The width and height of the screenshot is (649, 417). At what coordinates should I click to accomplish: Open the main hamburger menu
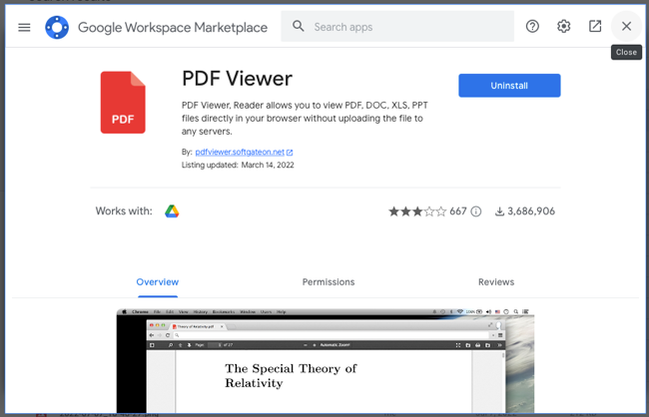(x=24, y=27)
